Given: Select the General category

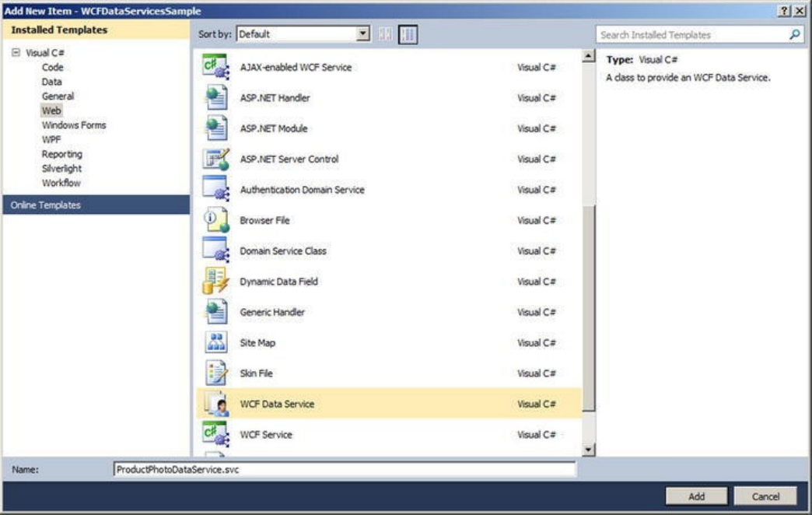Looking at the screenshot, I should pyautogui.click(x=58, y=96).
